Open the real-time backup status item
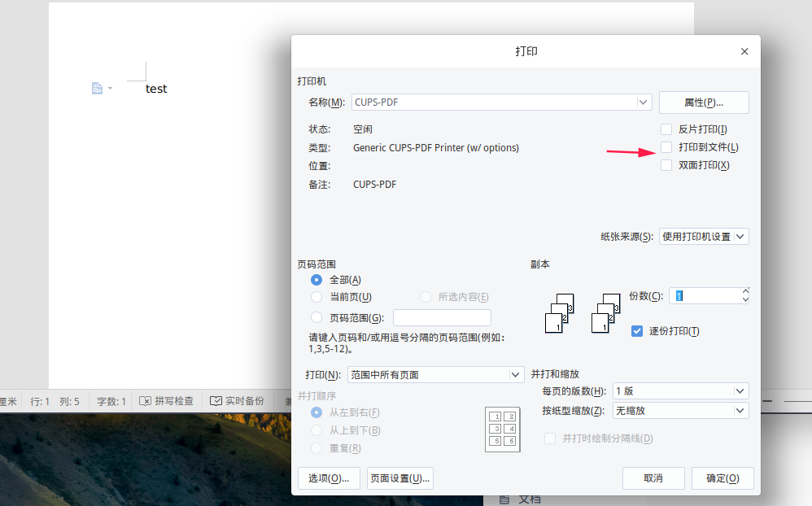 coord(238,401)
